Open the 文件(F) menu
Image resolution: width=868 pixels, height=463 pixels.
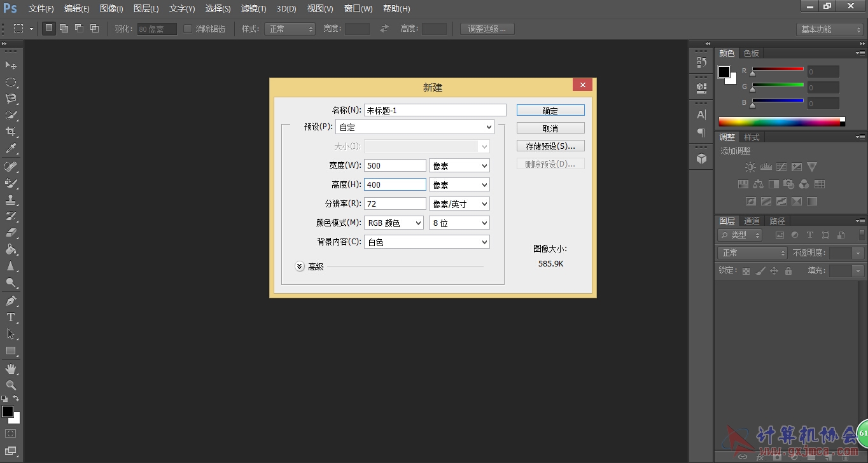click(41, 9)
